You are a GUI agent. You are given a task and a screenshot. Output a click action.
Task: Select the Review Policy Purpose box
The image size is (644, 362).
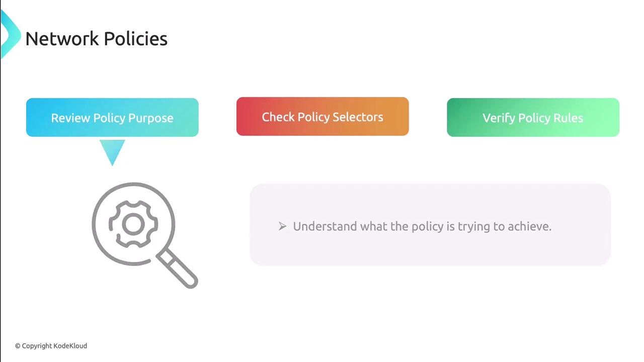112,118
